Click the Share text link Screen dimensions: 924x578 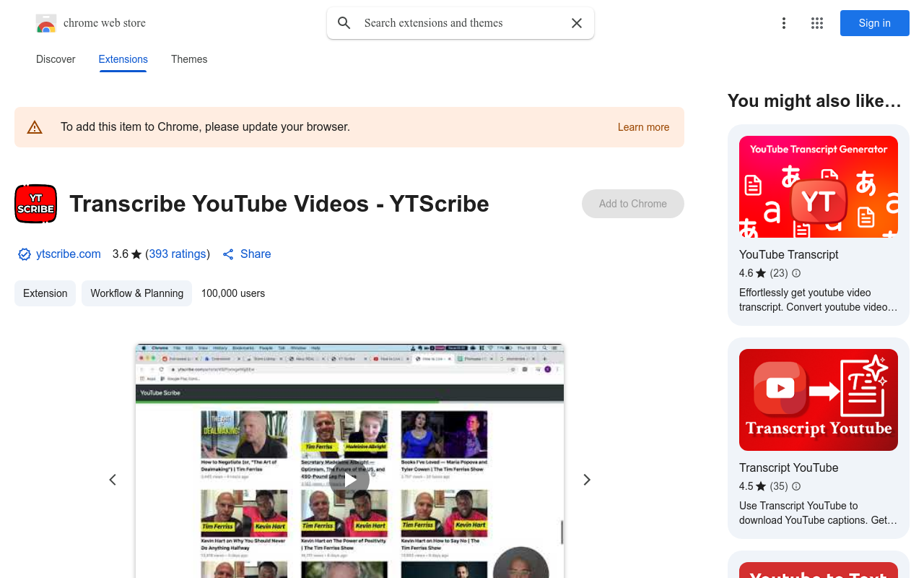[256, 254]
